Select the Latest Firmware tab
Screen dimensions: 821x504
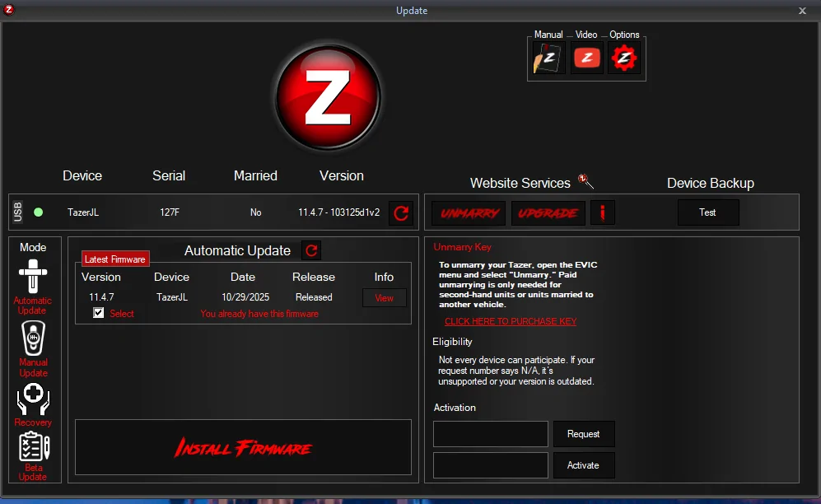pos(115,259)
